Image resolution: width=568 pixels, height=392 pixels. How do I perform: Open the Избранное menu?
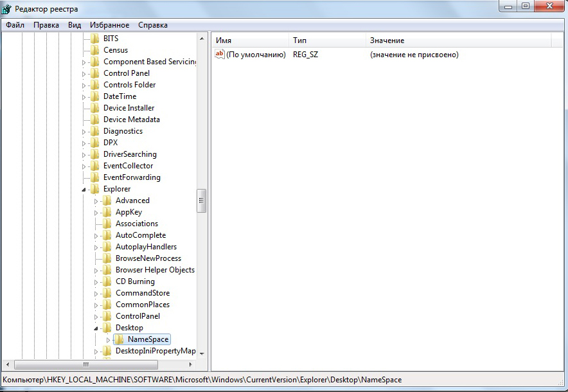point(109,25)
